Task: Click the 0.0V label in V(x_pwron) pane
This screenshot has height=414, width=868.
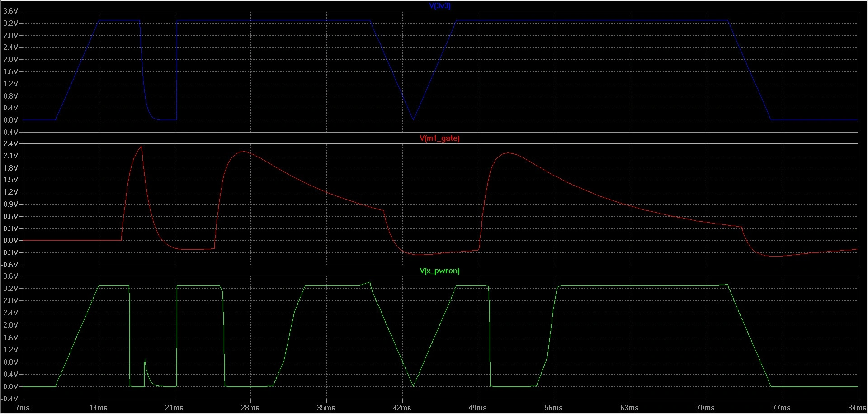Action: 11,387
